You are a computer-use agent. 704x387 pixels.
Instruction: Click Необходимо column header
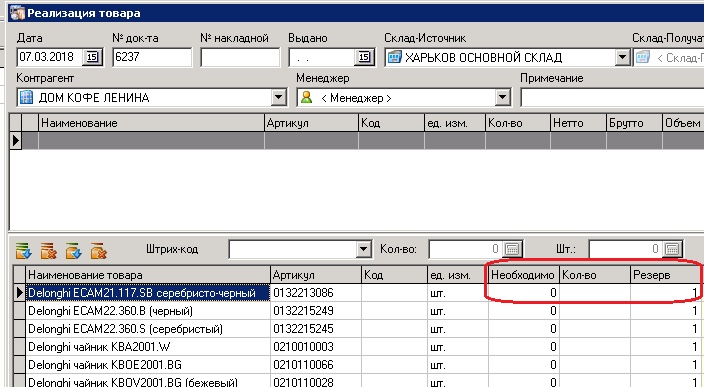point(524,275)
